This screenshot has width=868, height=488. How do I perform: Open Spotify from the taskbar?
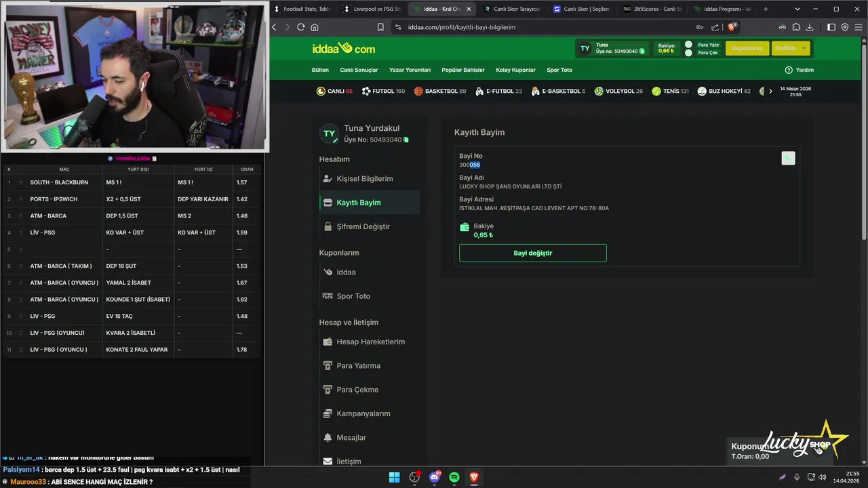tap(454, 477)
